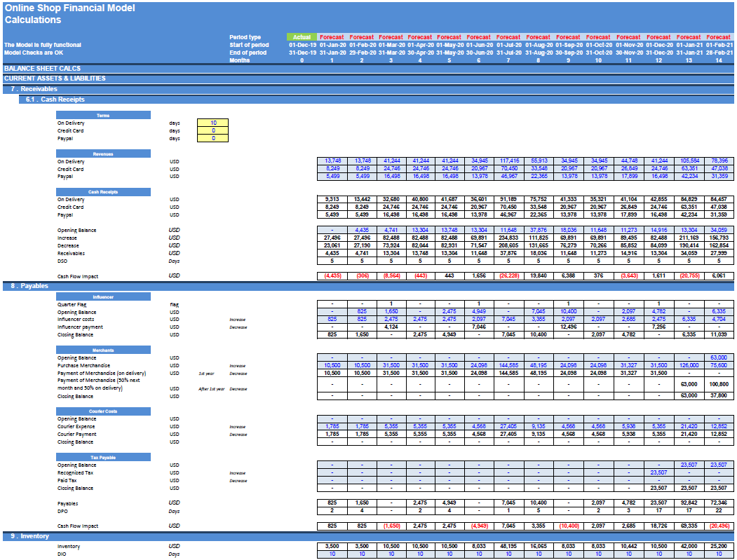Image resolution: width=737 pixels, height=560 pixels.
Task: Click the Courier Expense row label
Action: click(76, 427)
